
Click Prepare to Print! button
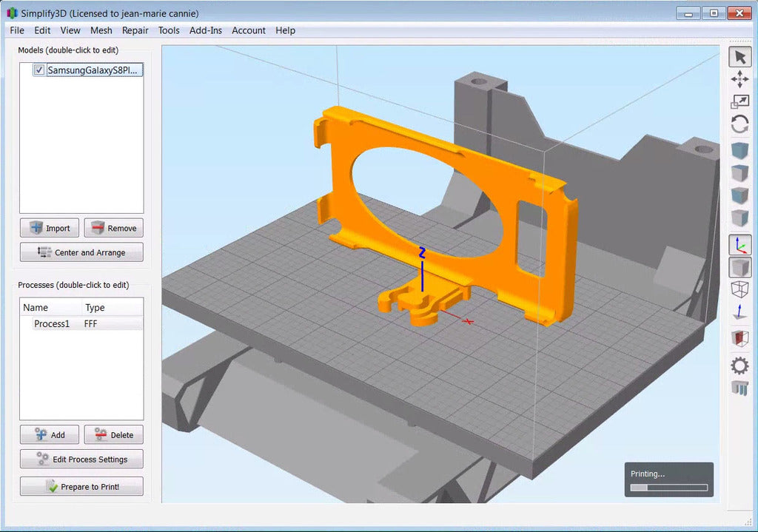point(81,487)
